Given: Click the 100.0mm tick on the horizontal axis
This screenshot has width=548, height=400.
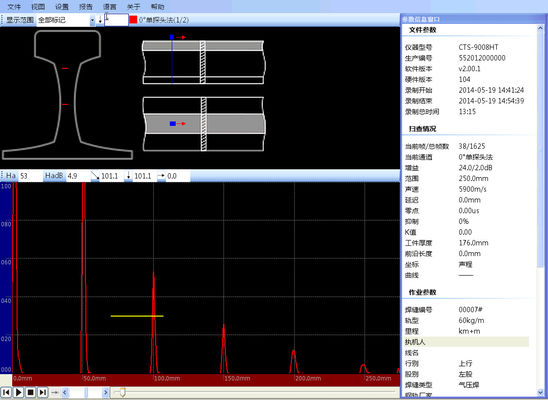Looking at the screenshot, I should pyautogui.click(x=167, y=378).
